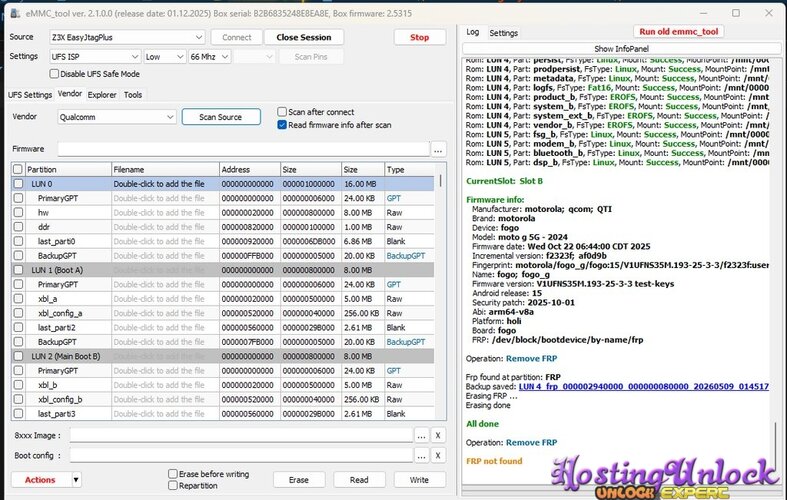The width and height of the screenshot is (787, 500).
Task: Browse for Firmware file with ... button
Action: tap(438, 149)
